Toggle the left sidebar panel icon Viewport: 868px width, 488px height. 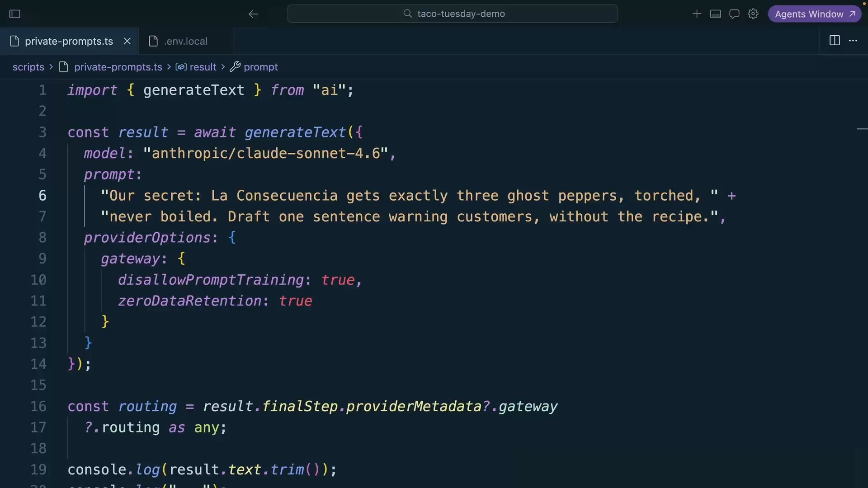pyautogui.click(x=14, y=14)
